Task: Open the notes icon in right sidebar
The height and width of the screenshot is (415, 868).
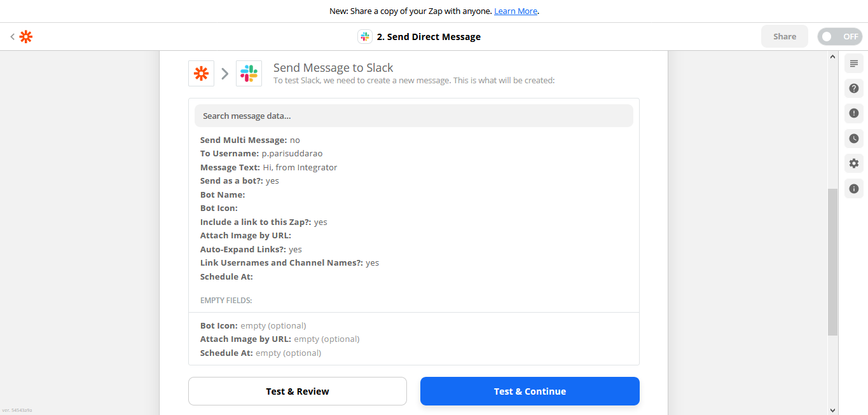Action: click(x=853, y=64)
